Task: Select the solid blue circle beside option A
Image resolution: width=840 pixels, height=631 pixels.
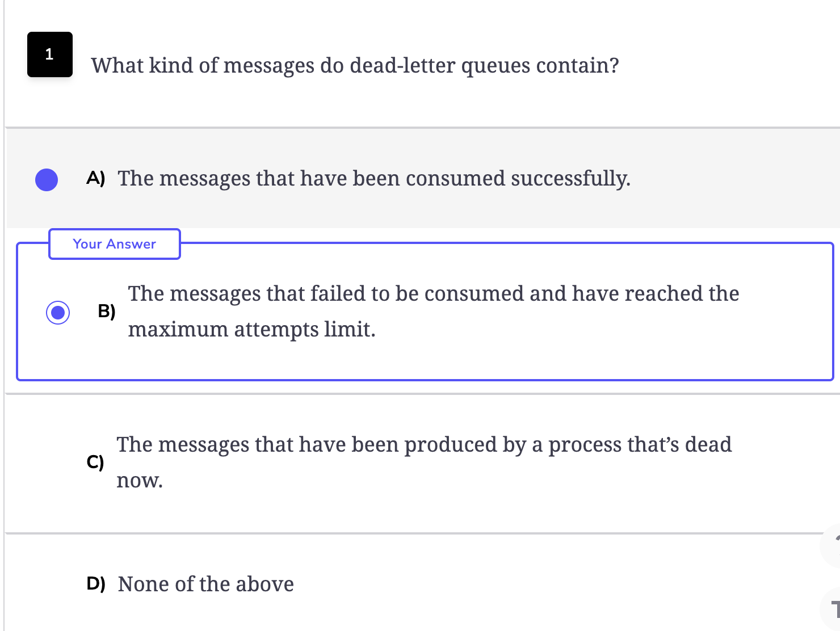Action: click(47, 180)
